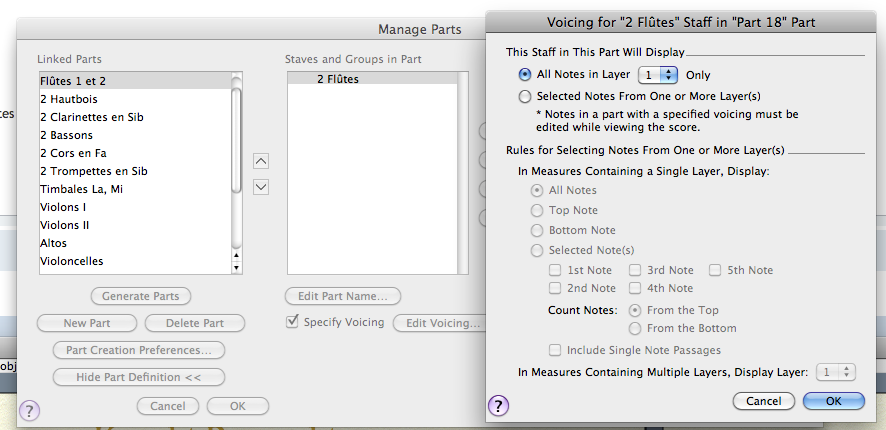Click the help icon in Voicing dialog
This screenshot has width=886, height=430.
pyautogui.click(x=497, y=404)
